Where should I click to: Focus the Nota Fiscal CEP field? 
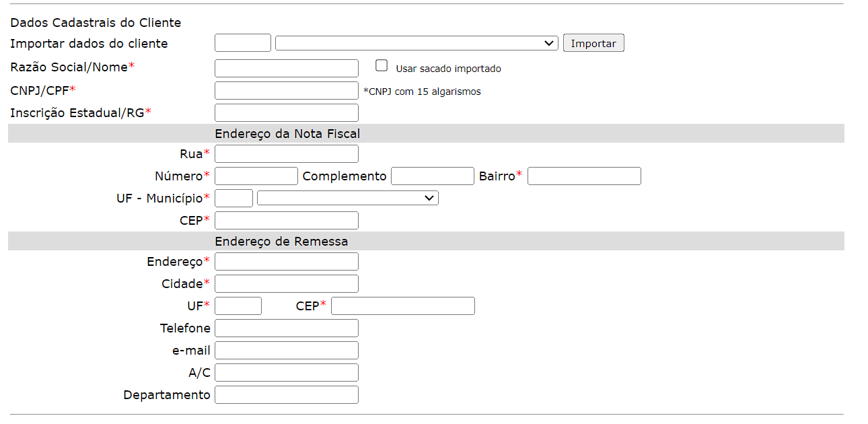point(286,221)
